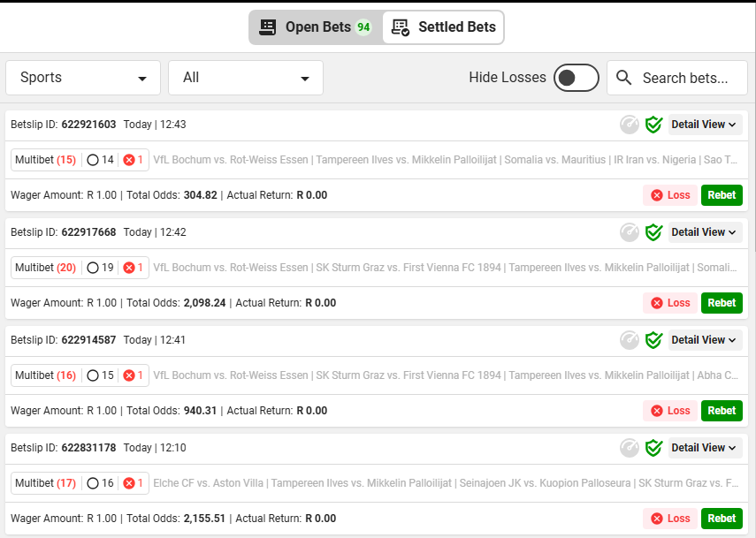Click the green shield check for betslip 622831178
756x538 pixels.
pos(653,449)
